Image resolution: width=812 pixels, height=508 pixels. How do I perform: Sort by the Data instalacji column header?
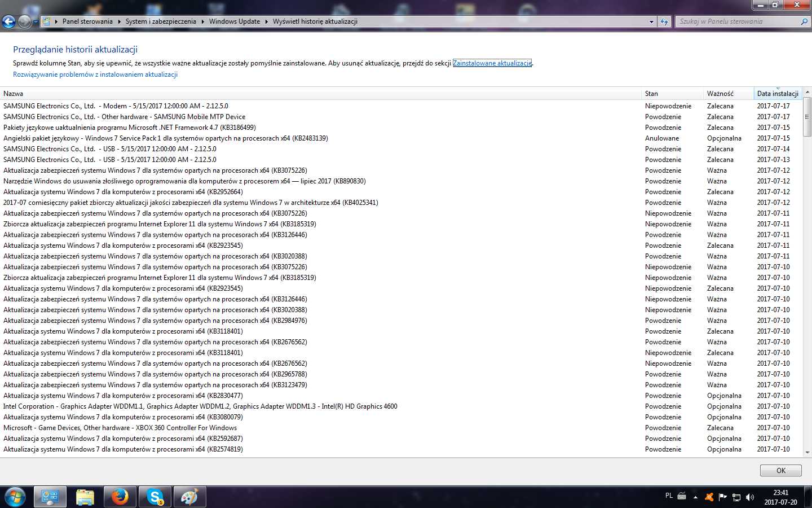(x=778, y=94)
